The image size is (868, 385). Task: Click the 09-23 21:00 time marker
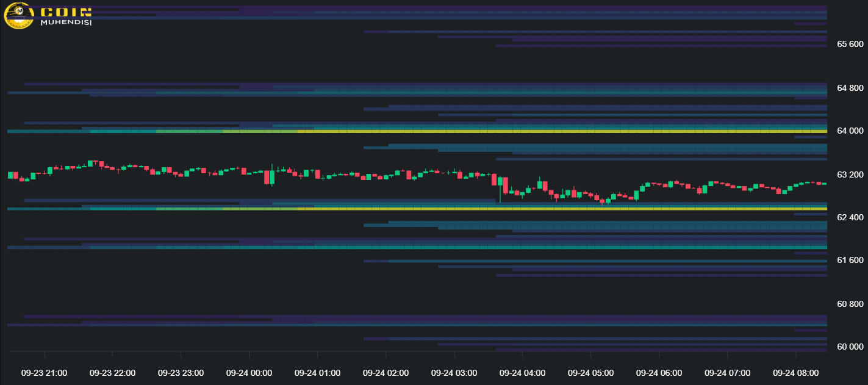tap(44, 373)
